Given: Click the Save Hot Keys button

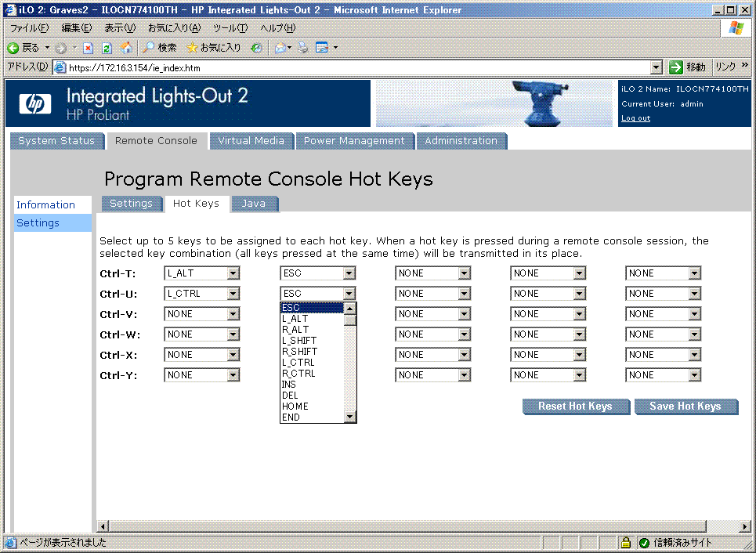Looking at the screenshot, I should (685, 407).
